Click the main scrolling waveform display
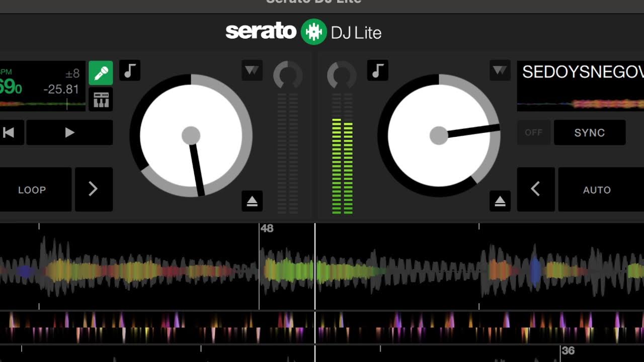This screenshot has height=362, width=644. (322, 266)
